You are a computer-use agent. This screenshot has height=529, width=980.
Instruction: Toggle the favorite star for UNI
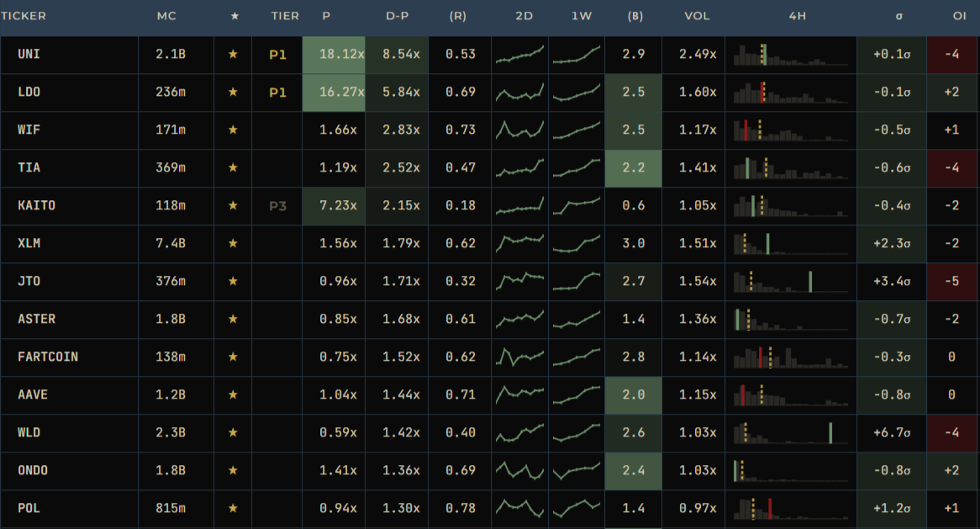[x=233, y=55]
